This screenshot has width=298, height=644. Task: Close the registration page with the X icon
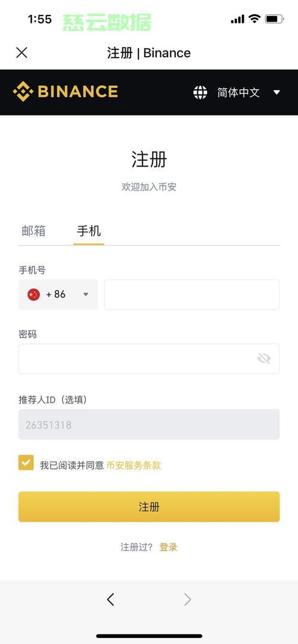pos(21,52)
